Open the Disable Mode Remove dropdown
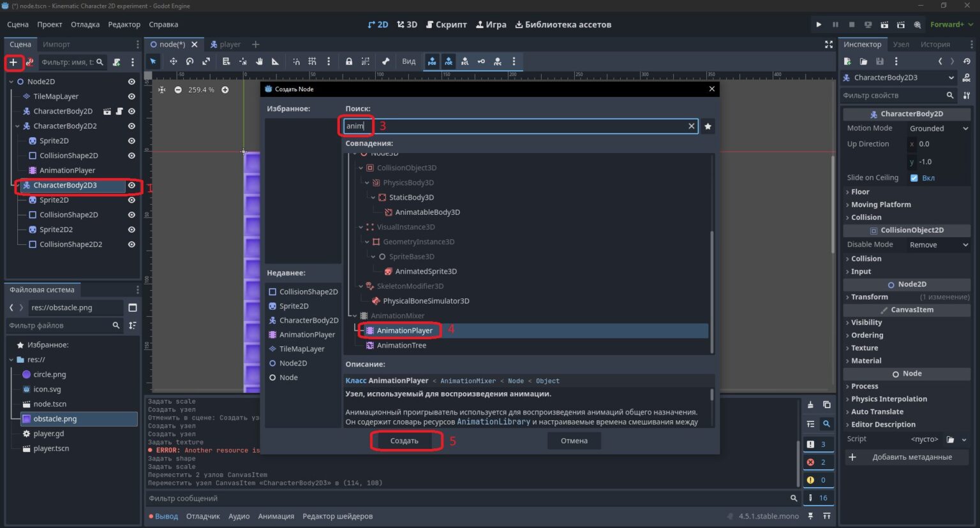 939,245
